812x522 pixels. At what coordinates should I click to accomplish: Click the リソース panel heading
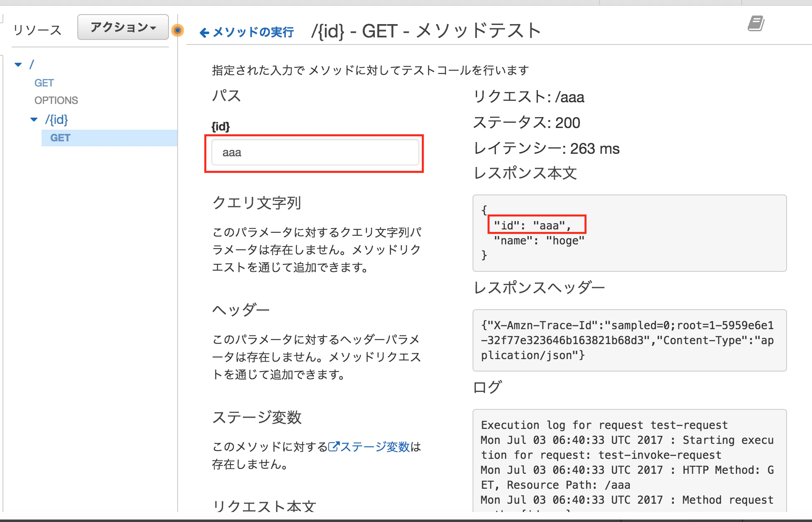[x=37, y=30]
